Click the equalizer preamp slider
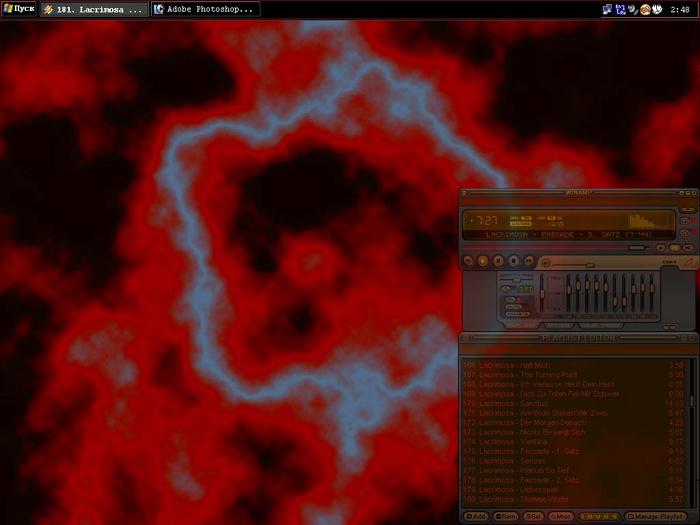 (x=543, y=296)
